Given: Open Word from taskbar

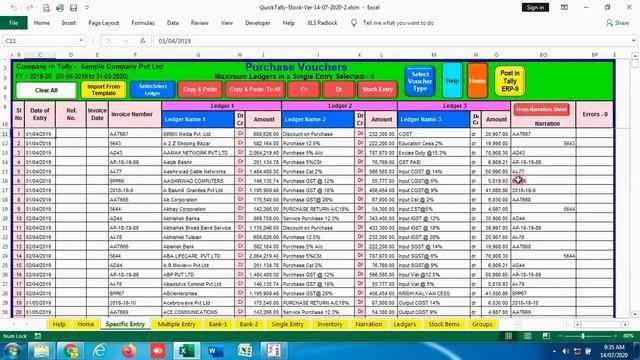Looking at the screenshot, I should [216, 351].
